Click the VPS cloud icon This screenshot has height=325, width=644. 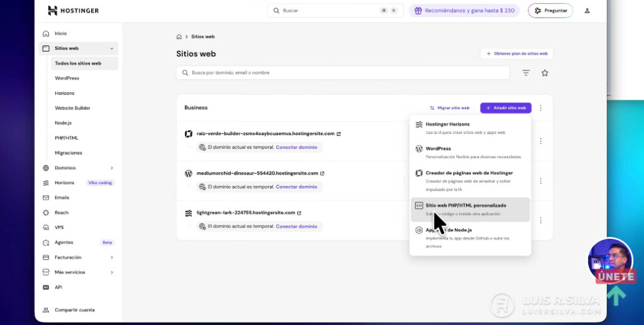click(x=46, y=228)
